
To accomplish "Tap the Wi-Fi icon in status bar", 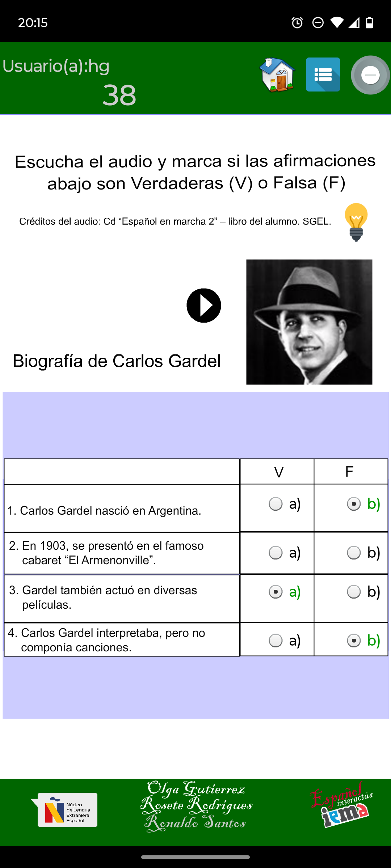I will pyautogui.click(x=337, y=23).
